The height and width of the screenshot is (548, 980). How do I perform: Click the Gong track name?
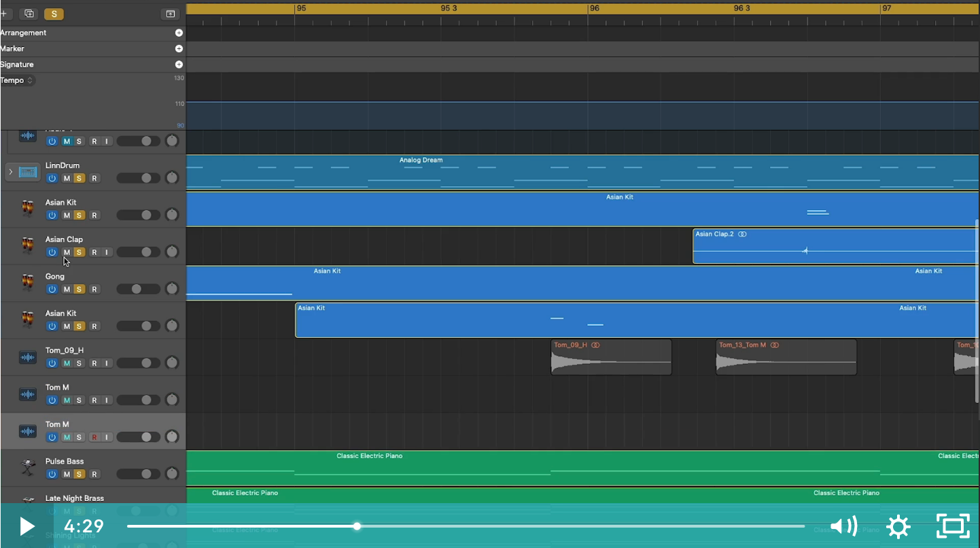click(55, 277)
